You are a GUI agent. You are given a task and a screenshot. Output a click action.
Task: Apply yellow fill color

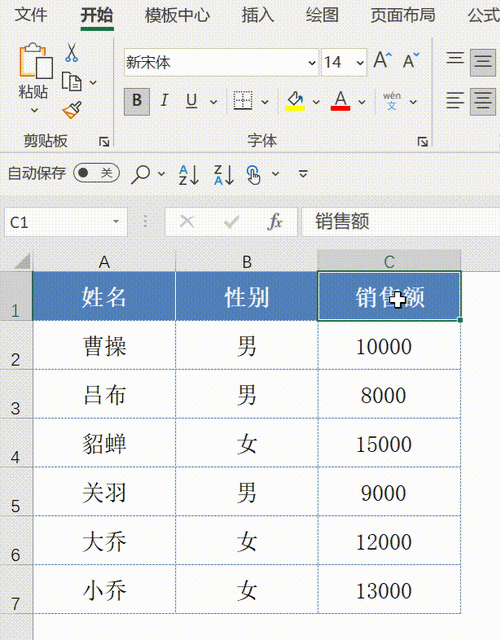(x=295, y=100)
